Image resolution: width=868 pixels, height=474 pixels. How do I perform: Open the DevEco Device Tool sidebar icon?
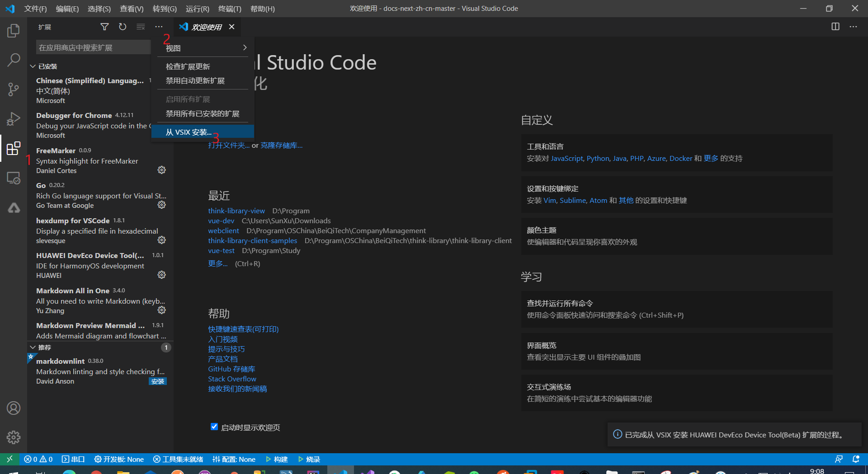pos(14,207)
